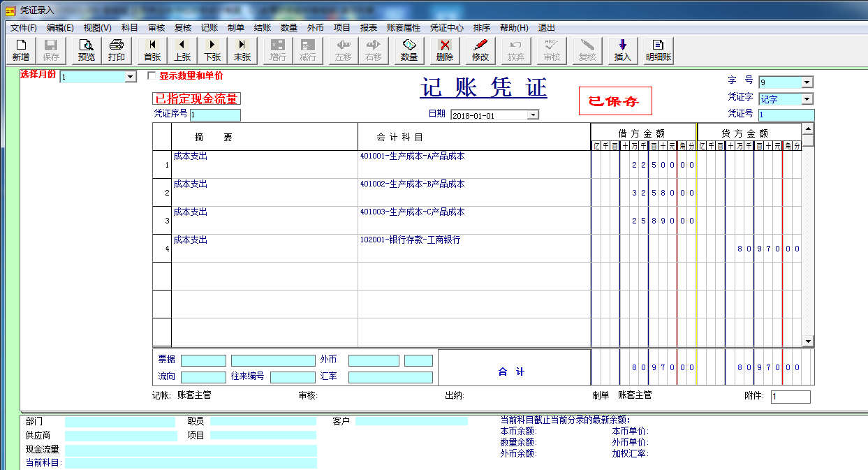
Task: Click the 项目 field in bottom panel
Action: [x=263, y=436]
